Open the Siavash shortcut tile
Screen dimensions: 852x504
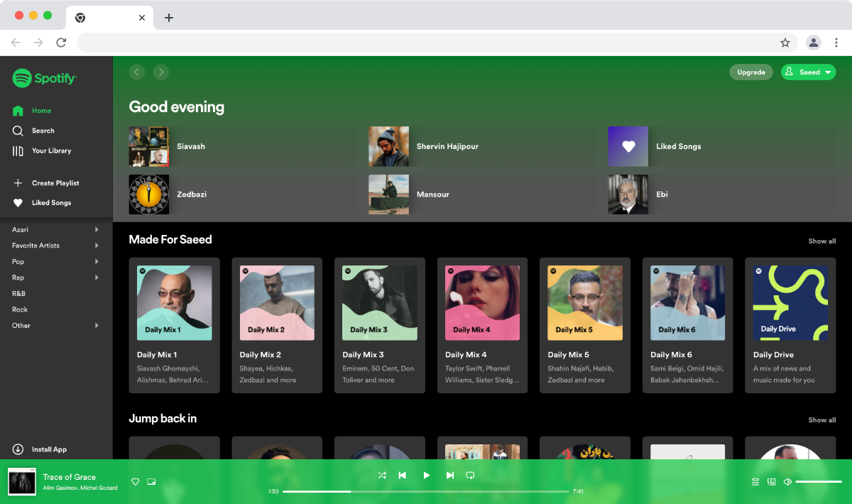click(x=241, y=146)
